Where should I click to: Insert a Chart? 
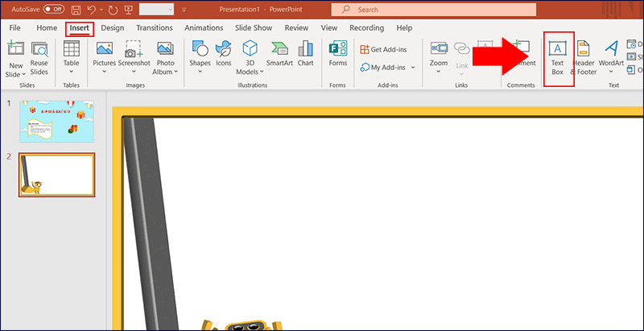[x=306, y=53]
